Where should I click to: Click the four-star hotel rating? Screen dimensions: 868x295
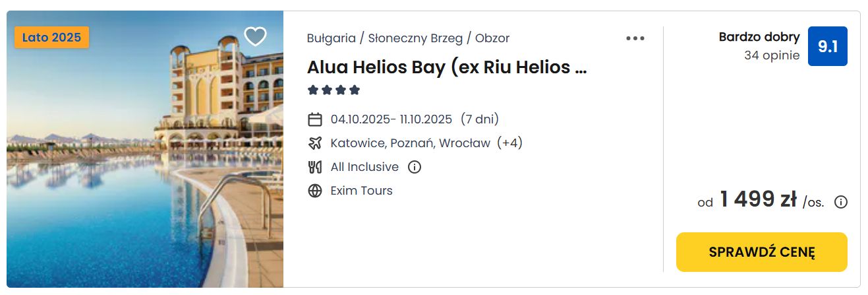click(333, 90)
